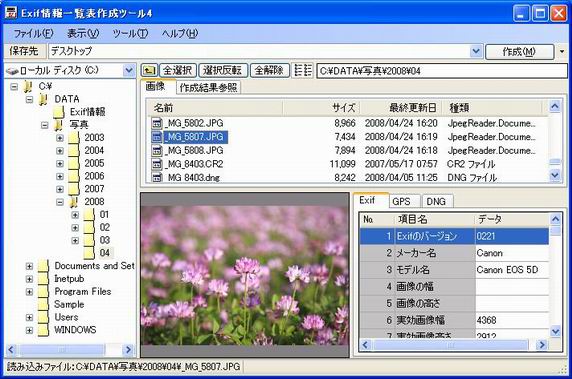
Task: Click the 2005 folder icon
Action: pyautogui.click(x=73, y=163)
